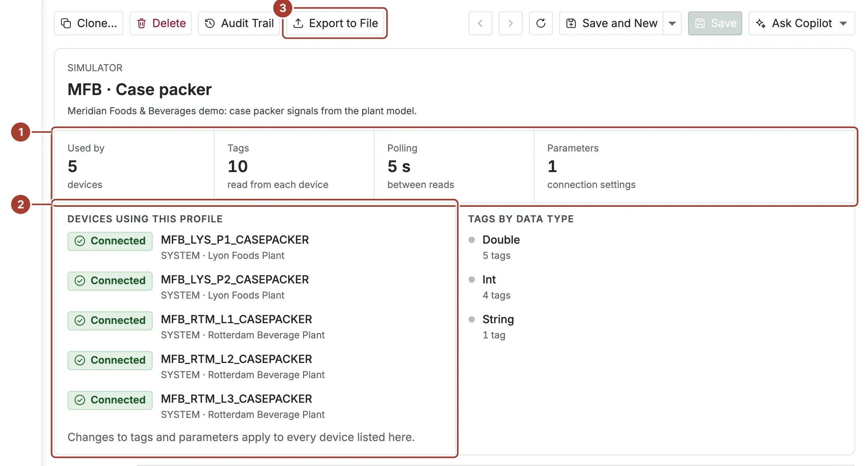Image resolution: width=868 pixels, height=466 pixels.
Task: Click the disk icon on Save and New
Action: 571,23
